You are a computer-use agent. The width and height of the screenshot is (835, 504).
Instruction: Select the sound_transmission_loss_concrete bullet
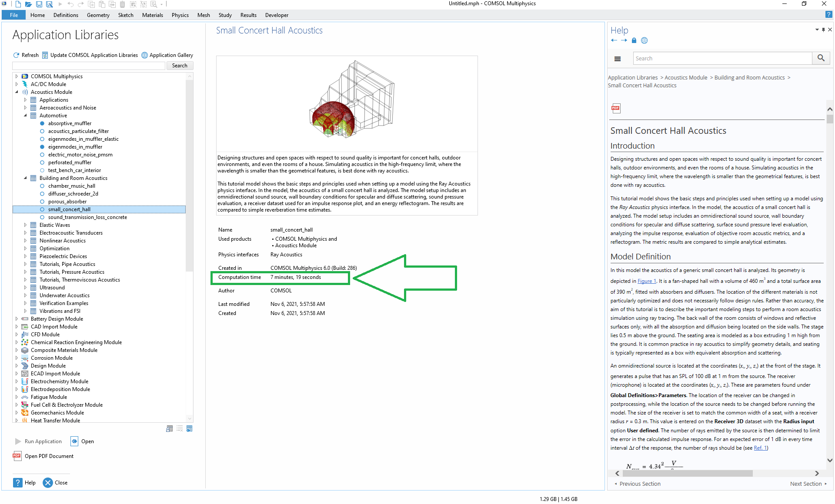click(42, 217)
